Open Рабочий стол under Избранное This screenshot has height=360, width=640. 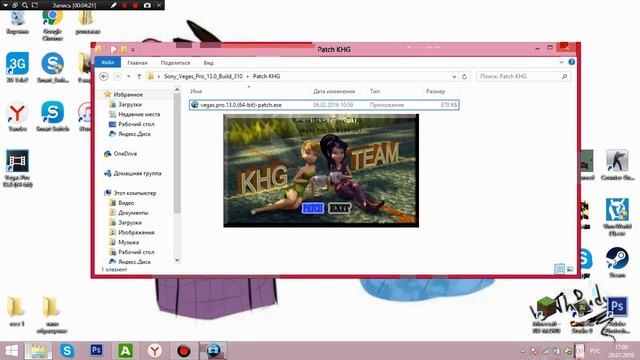tap(136, 124)
